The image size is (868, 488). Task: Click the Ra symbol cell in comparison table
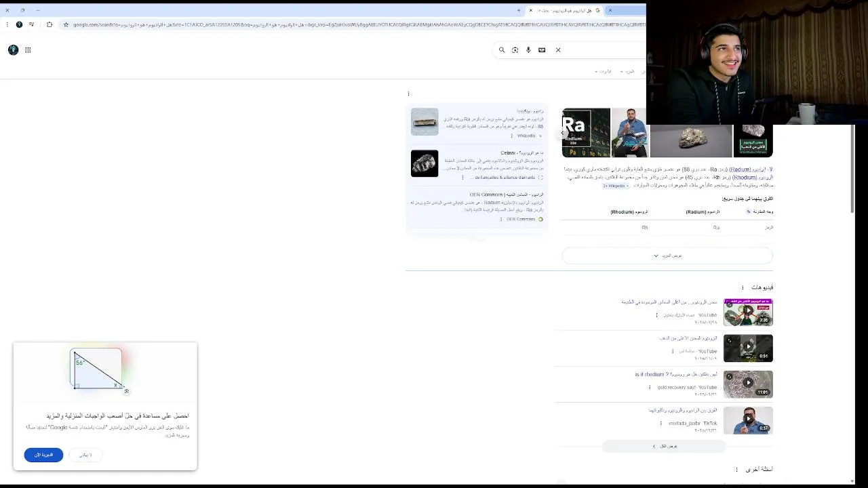tap(716, 228)
